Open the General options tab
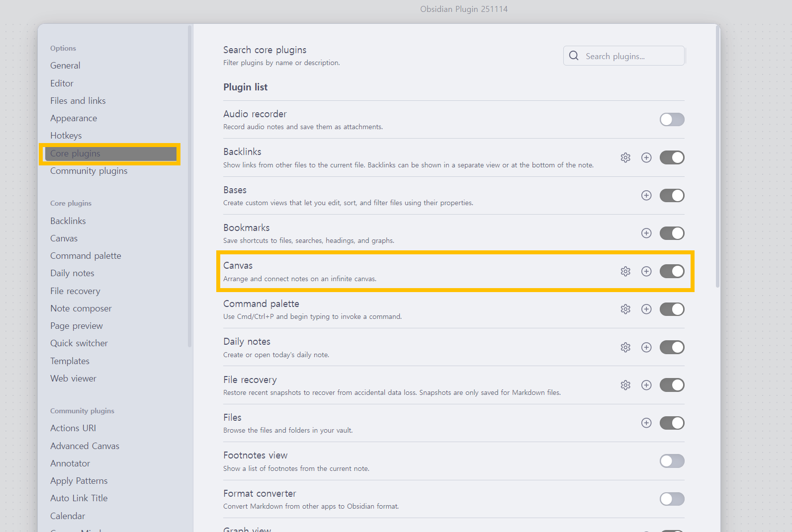 coord(65,66)
